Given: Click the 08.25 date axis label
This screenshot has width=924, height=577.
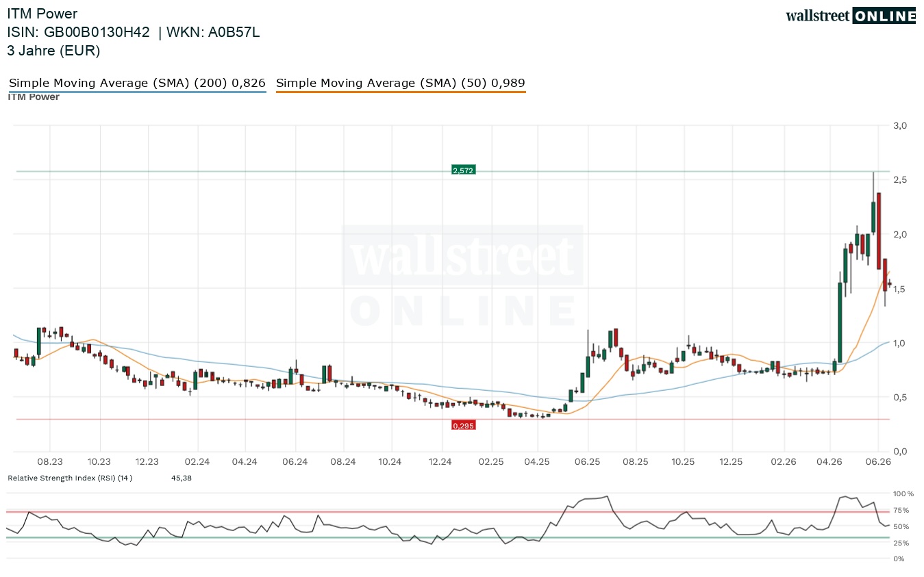Looking at the screenshot, I should point(636,462).
